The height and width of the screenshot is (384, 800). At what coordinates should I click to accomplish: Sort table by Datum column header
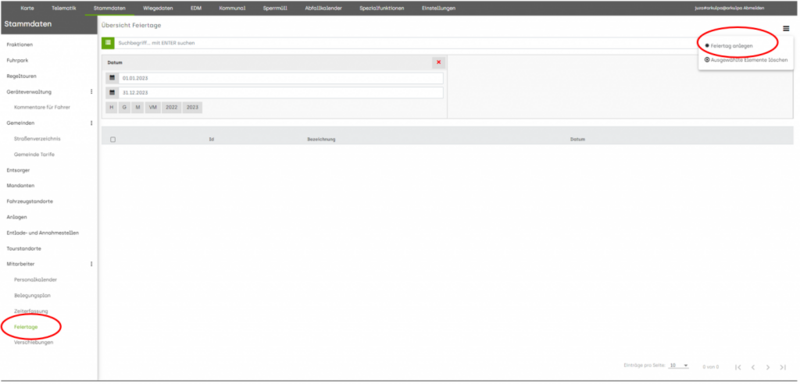coord(578,139)
